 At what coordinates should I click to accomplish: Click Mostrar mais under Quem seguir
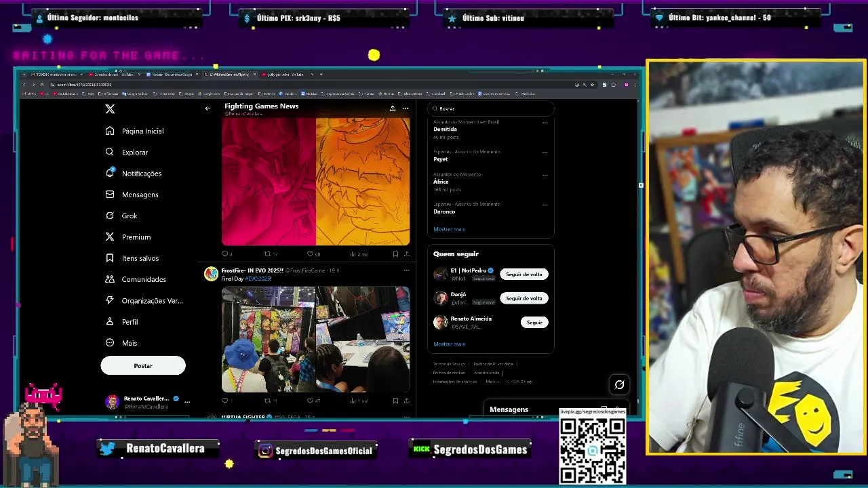pyautogui.click(x=449, y=344)
